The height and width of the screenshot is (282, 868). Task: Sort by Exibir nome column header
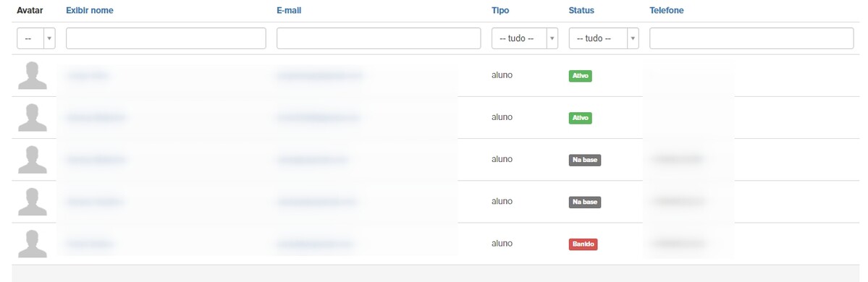click(x=90, y=11)
